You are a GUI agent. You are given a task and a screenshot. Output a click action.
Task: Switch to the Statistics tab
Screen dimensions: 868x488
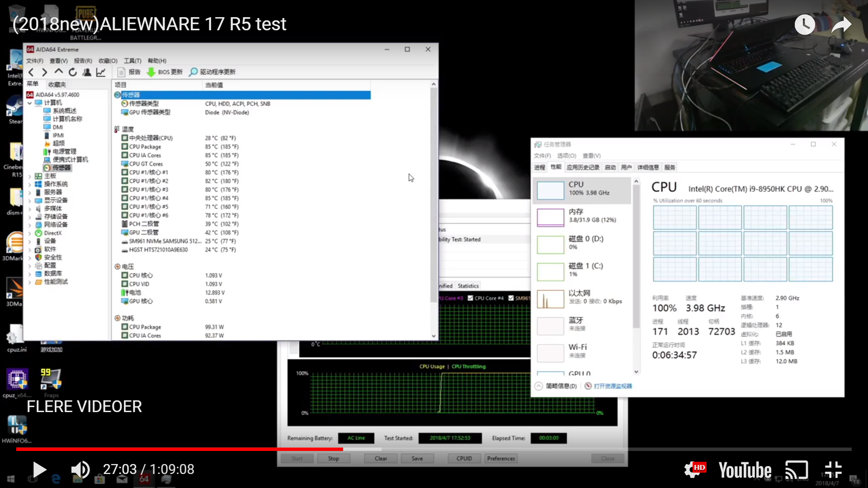click(468, 286)
